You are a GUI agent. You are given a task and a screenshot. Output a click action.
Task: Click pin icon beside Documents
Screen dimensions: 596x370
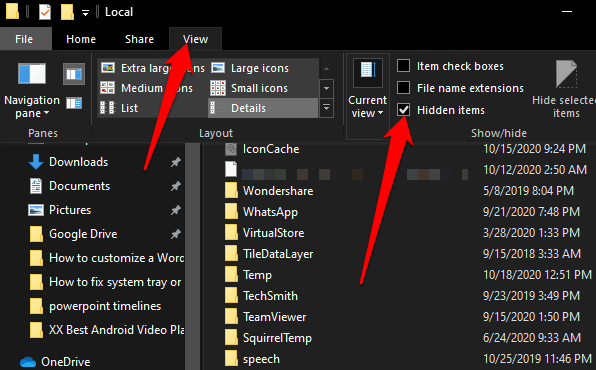175,186
